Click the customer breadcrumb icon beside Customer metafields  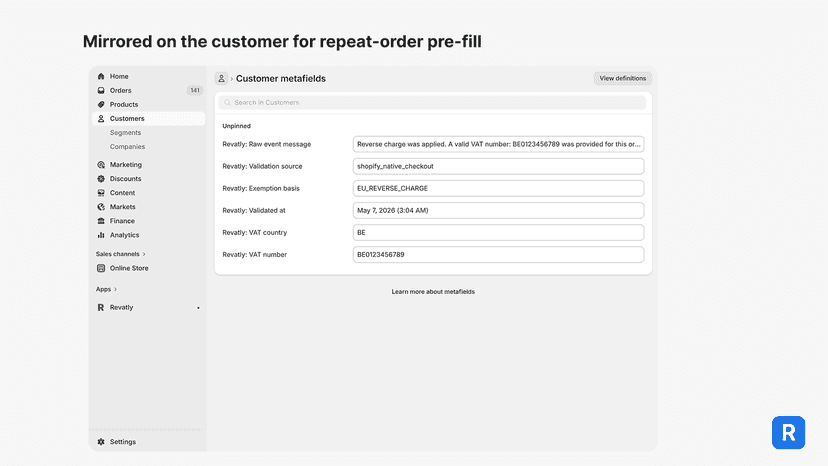[221, 78]
